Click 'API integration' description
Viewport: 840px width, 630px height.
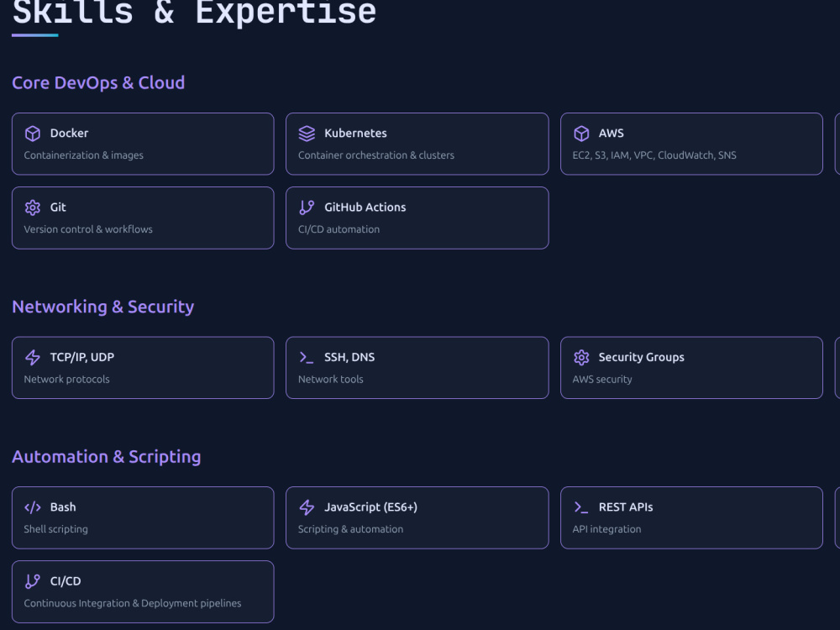click(606, 528)
